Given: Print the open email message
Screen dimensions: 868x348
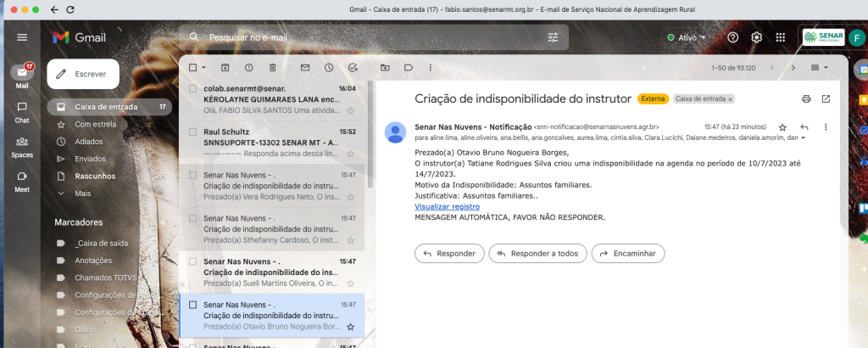Looking at the screenshot, I should point(806,99).
